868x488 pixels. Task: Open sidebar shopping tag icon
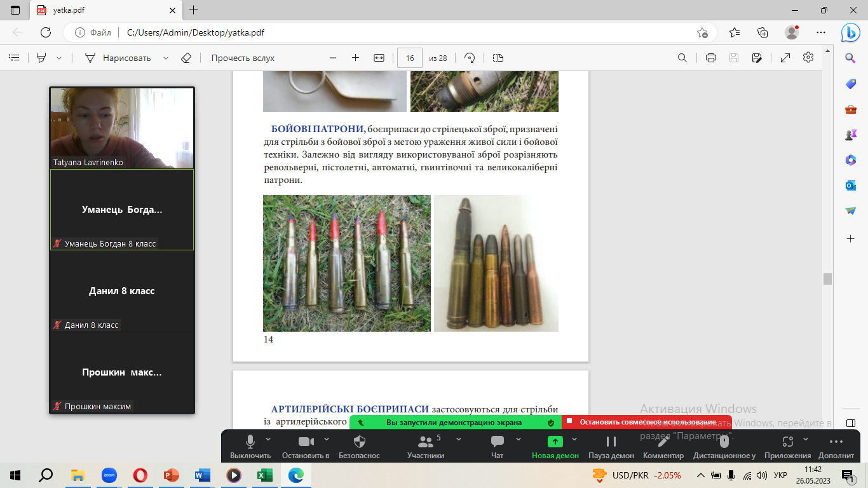(851, 84)
